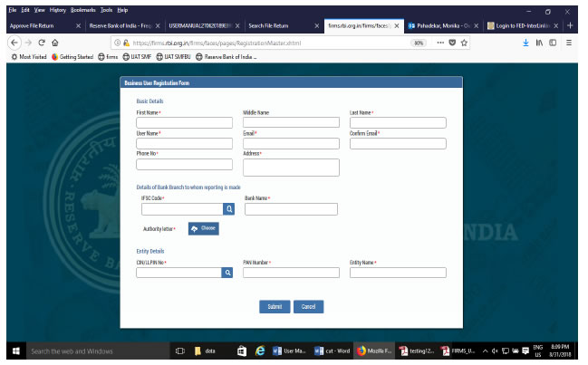Click the Windows Start button
588x365 pixels.
pos(14,351)
